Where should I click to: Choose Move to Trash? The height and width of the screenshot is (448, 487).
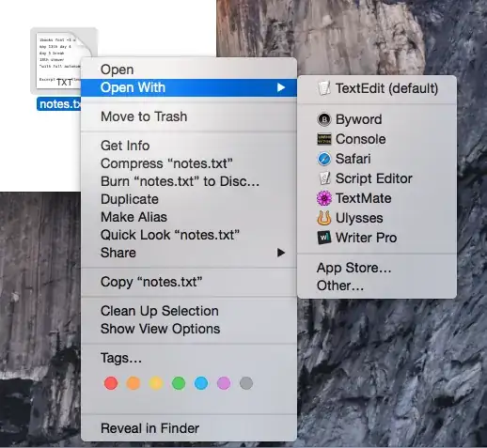click(189, 116)
